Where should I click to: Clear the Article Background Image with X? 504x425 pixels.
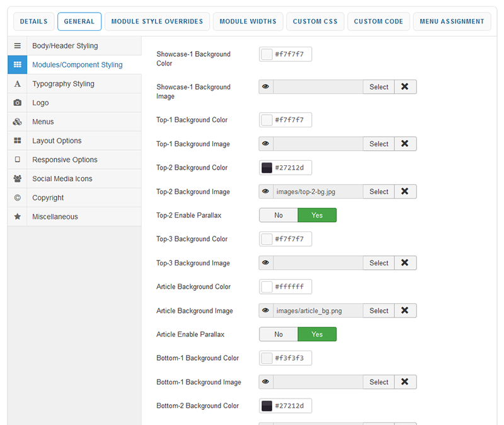pos(405,310)
